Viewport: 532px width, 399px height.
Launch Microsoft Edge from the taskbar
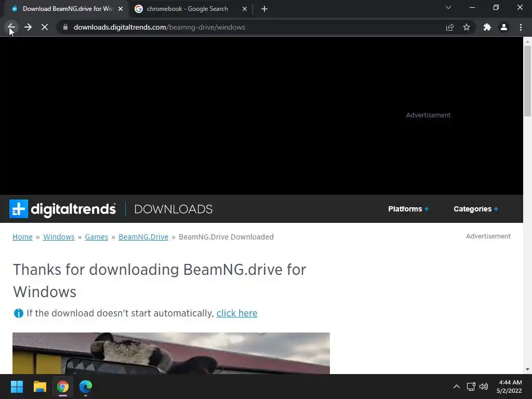[86, 387]
